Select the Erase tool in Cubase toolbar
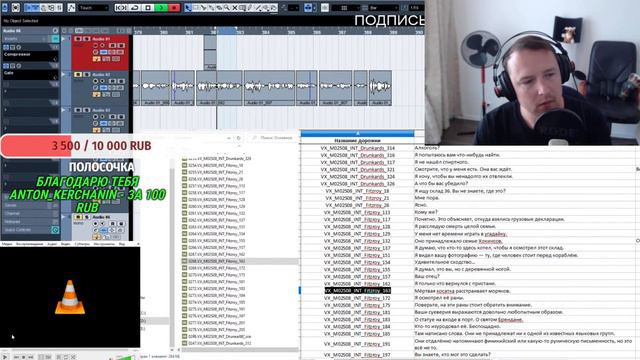The width and height of the screenshot is (640, 360). pos(219,8)
